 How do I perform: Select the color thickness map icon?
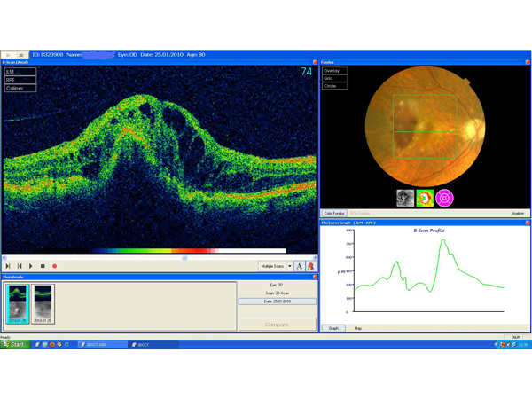[424, 199]
